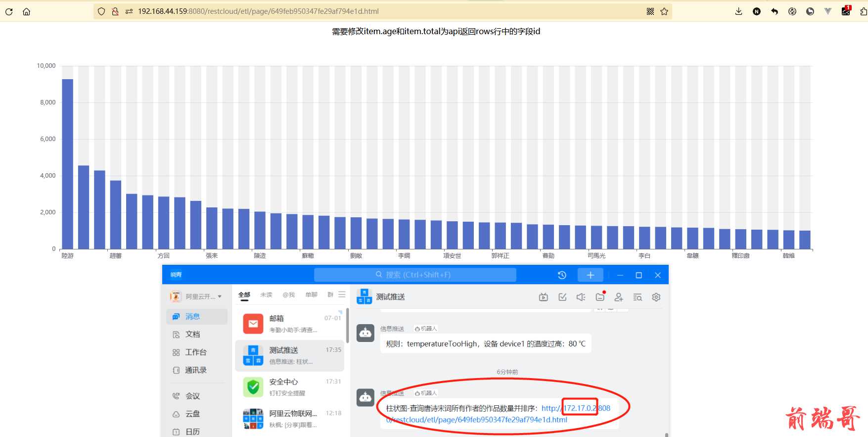Click the black N extension icon
This screenshot has height=437, width=868.
pyautogui.click(x=757, y=11)
